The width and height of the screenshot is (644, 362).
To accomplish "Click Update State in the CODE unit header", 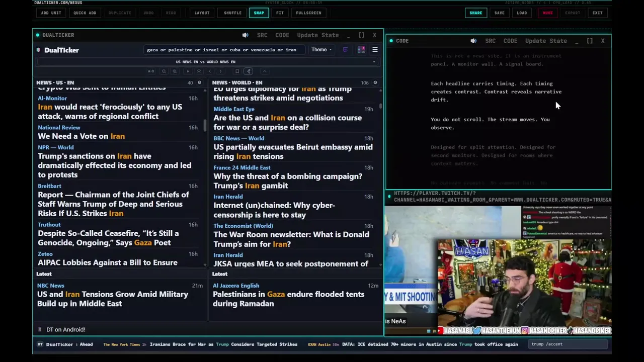I will click(546, 41).
